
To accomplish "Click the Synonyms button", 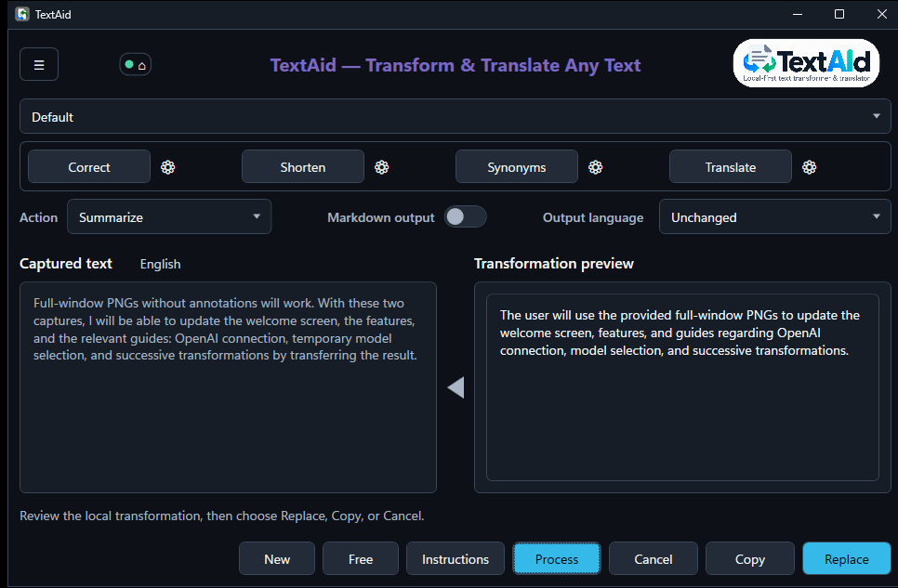I will pyautogui.click(x=517, y=167).
